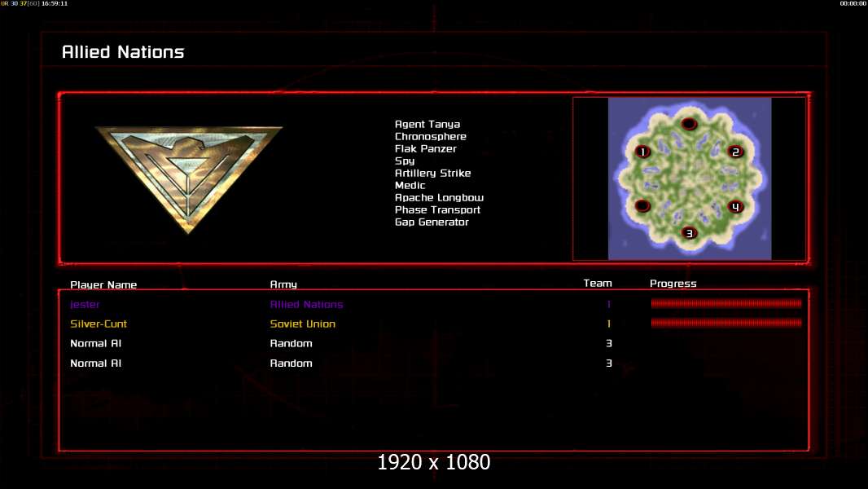Click the 00:00:00 timer at top right
Screen dimensions: 868x489
pyautogui.click(x=853, y=3)
